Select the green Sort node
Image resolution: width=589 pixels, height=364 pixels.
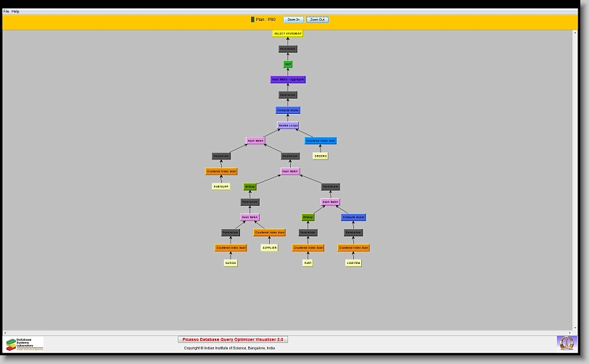(x=288, y=65)
